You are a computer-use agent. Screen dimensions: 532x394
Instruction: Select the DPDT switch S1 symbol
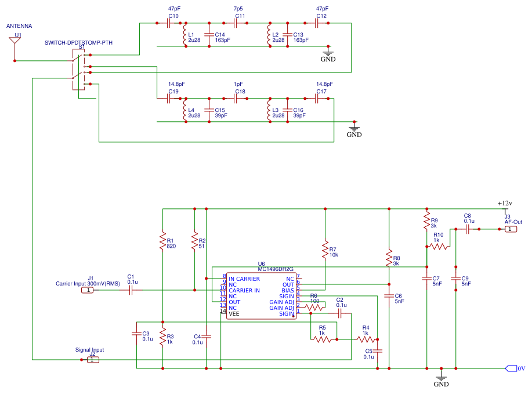click(x=79, y=70)
